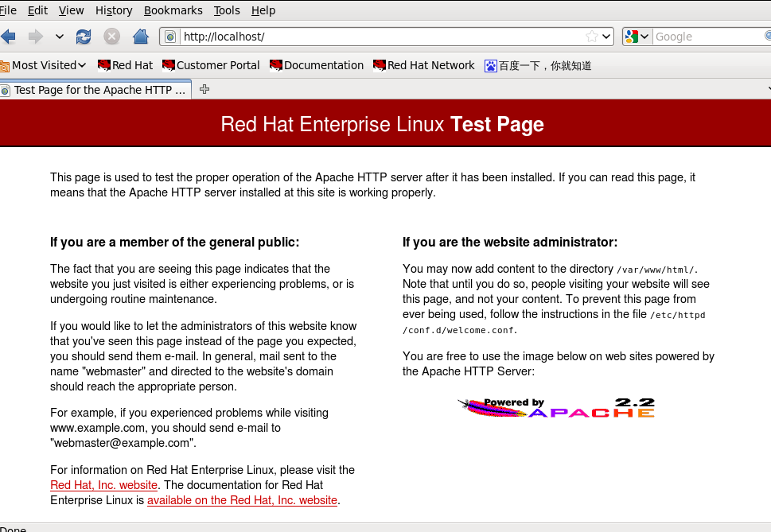771x532 pixels.
Task: Open the recent pages history dropdown arrow
Action: [60, 37]
